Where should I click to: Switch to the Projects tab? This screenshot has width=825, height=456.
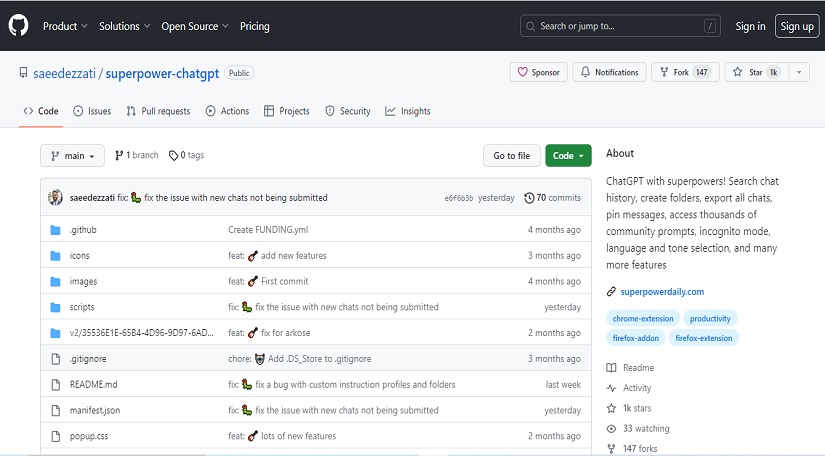pos(287,111)
